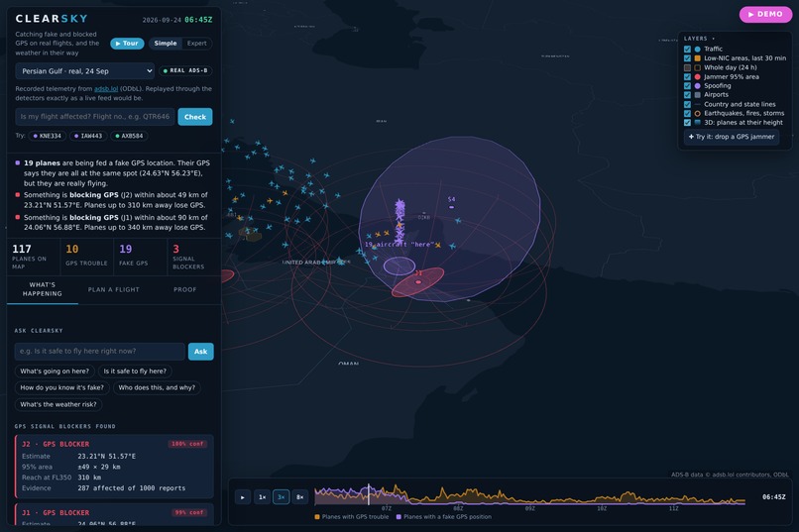Open the What's Happening tab
Image resolution: width=799 pixels, height=532 pixels.
coord(43,289)
